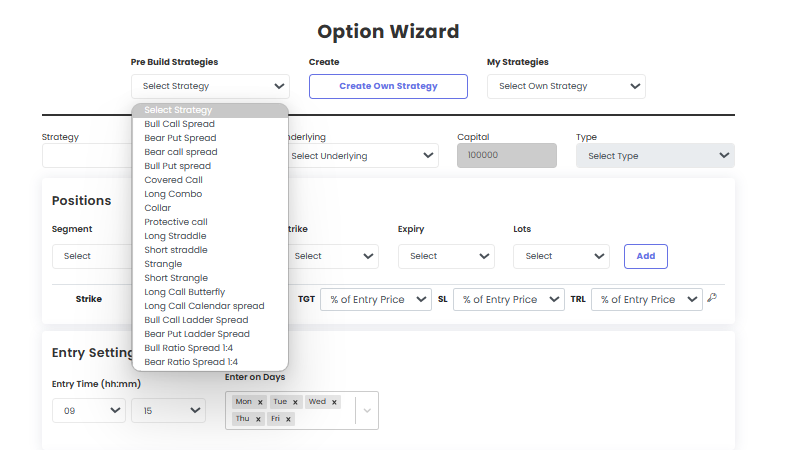792x450 pixels.
Task: Remove the Wed day tag
Action: click(x=334, y=403)
